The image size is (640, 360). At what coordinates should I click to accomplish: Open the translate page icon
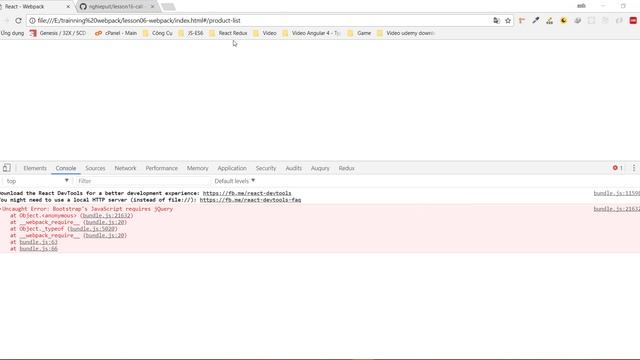tap(496, 20)
